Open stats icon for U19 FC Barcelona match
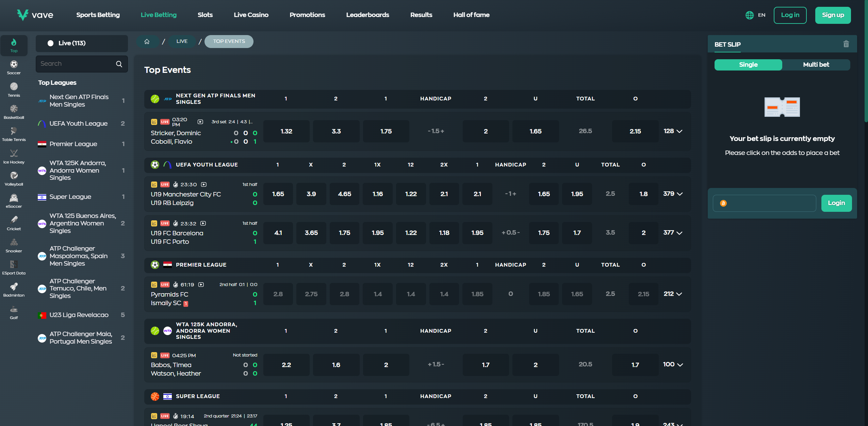 point(154,223)
